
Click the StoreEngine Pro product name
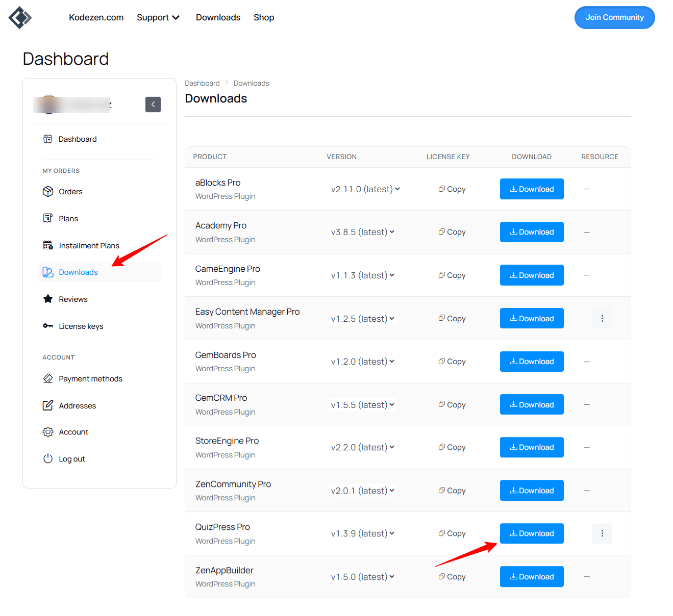[227, 441]
